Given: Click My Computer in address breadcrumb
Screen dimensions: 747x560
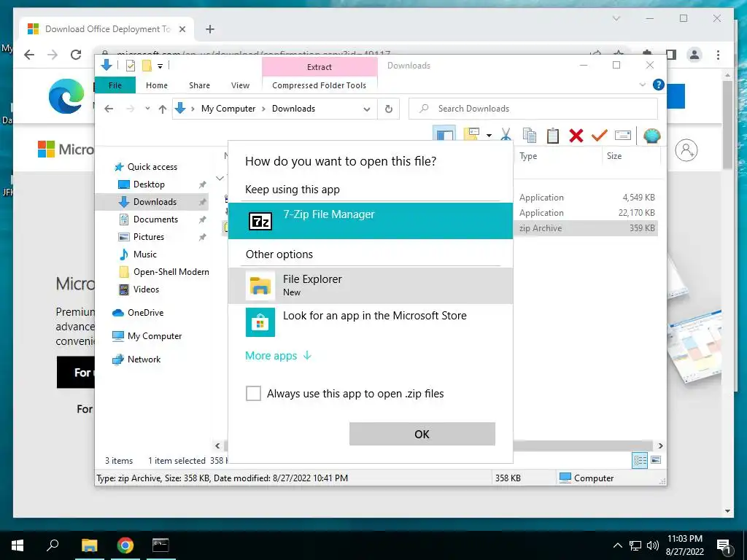Looking at the screenshot, I should pyautogui.click(x=228, y=109).
